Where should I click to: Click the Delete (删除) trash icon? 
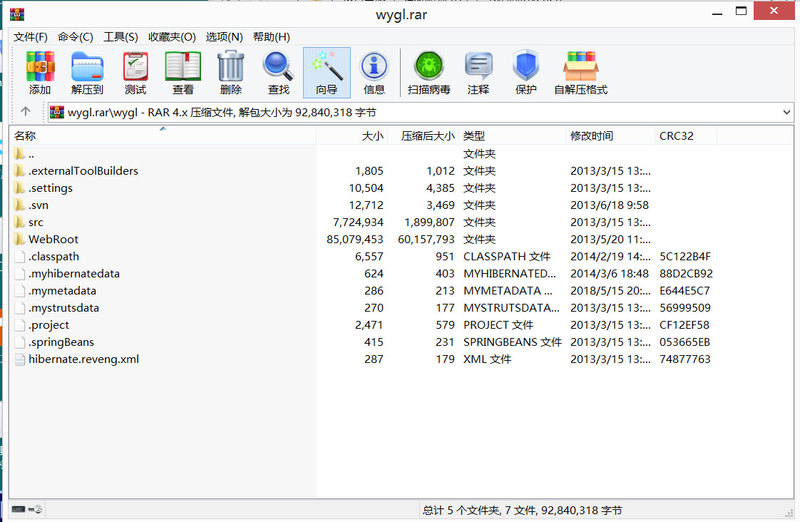231,72
